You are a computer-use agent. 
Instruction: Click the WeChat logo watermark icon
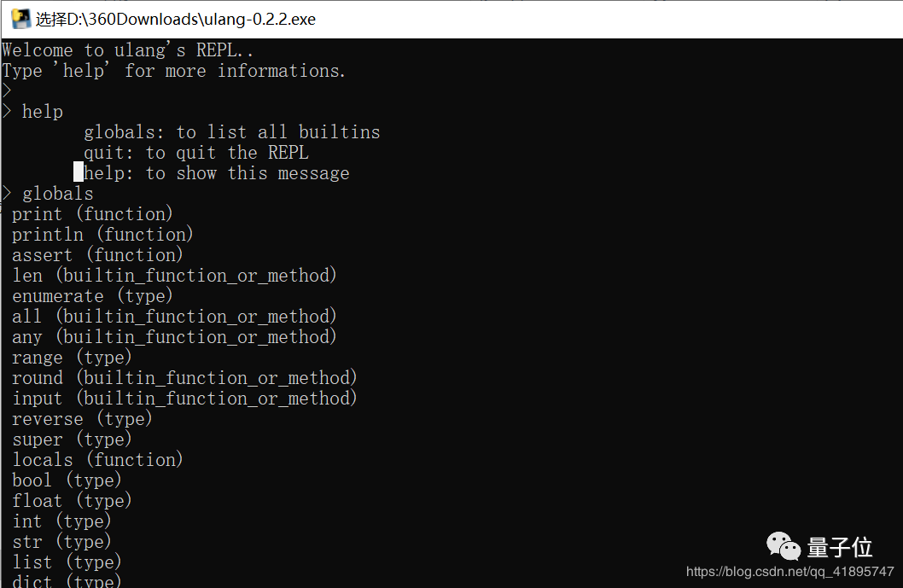[784, 545]
